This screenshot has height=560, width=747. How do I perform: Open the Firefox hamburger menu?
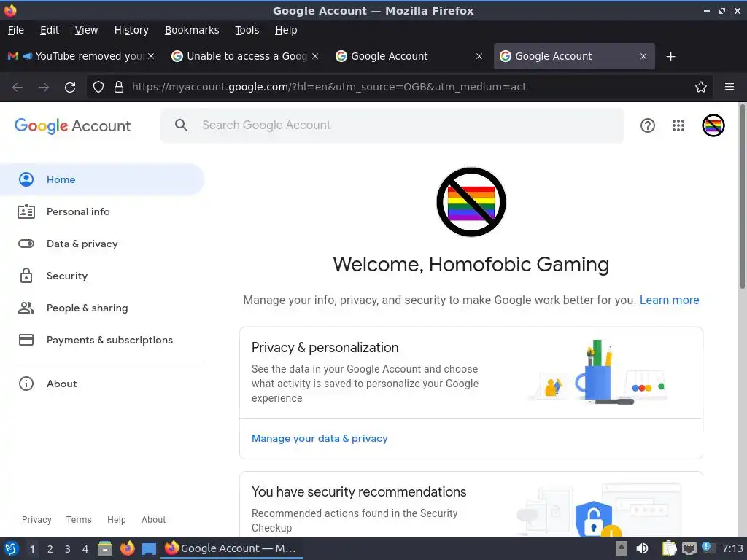(x=729, y=87)
